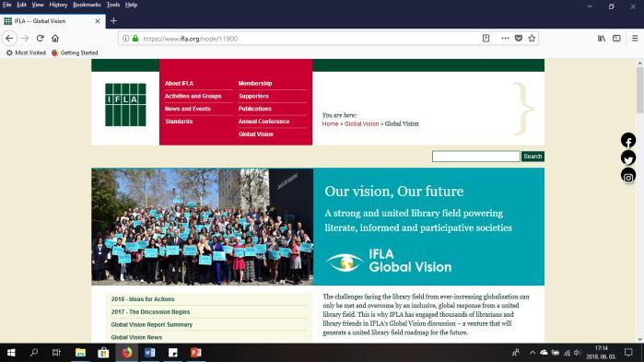Toggle the sidebar panel icon
644x362 pixels.
pyautogui.click(x=616, y=38)
